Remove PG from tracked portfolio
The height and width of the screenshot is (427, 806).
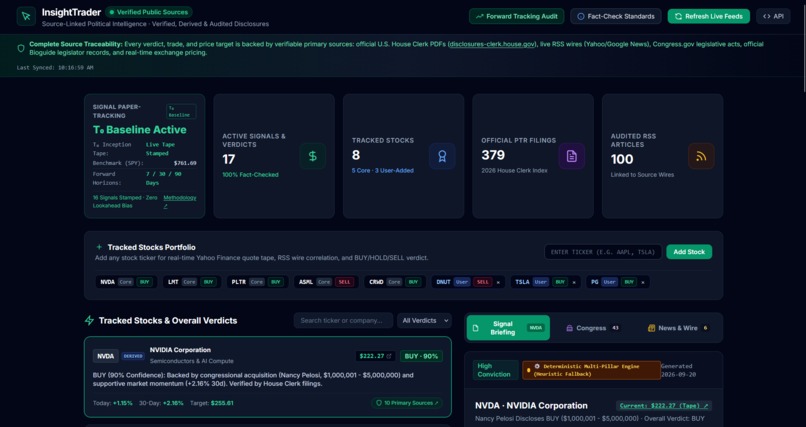coord(643,283)
